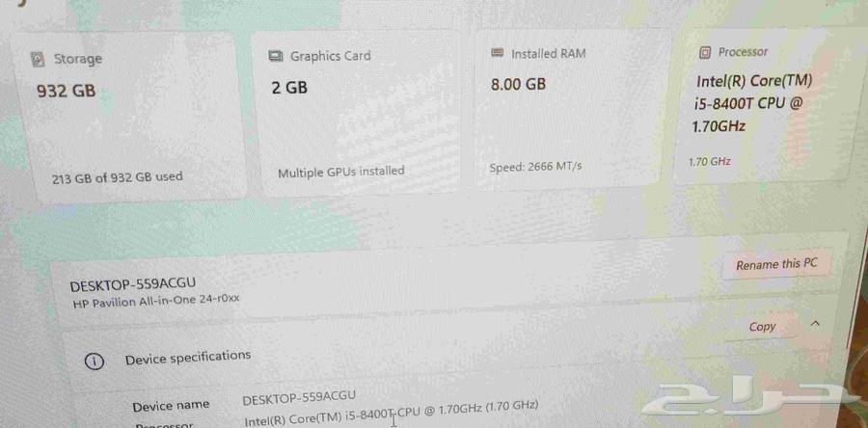Click Rename this PC button

pos(776,264)
